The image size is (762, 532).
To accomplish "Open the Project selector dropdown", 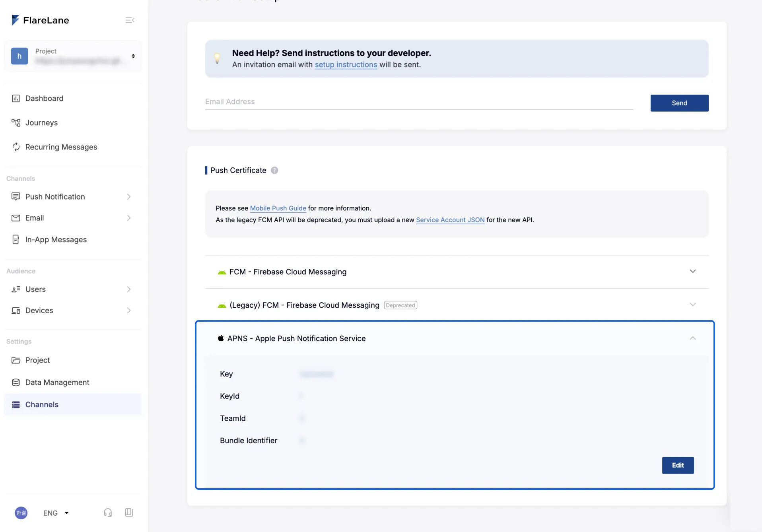I will (73, 56).
